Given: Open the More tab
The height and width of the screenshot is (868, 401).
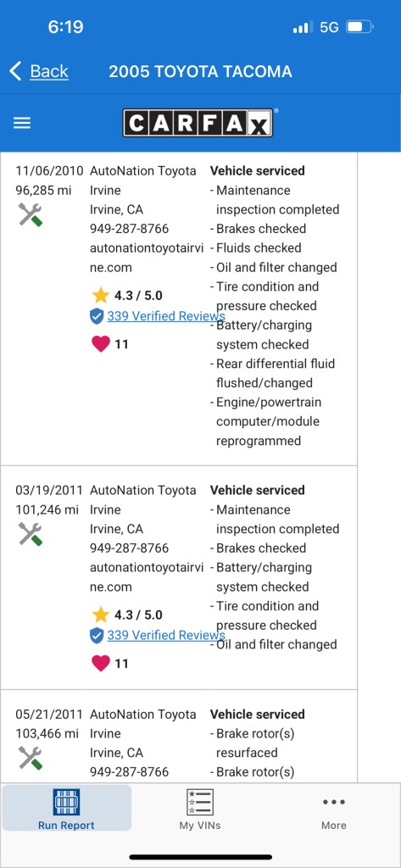Looking at the screenshot, I should click(333, 813).
